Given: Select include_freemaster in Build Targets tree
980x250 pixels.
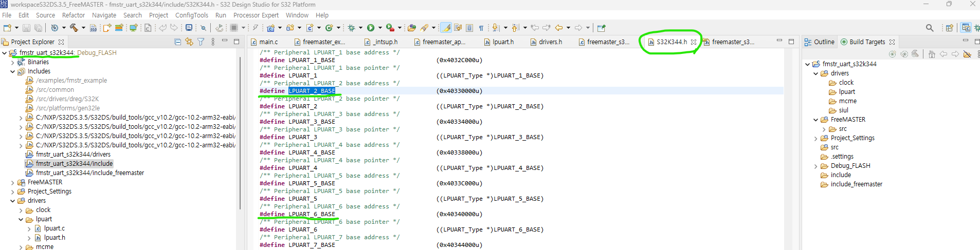Looking at the screenshot, I should pyautogui.click(x=856, y=184).
